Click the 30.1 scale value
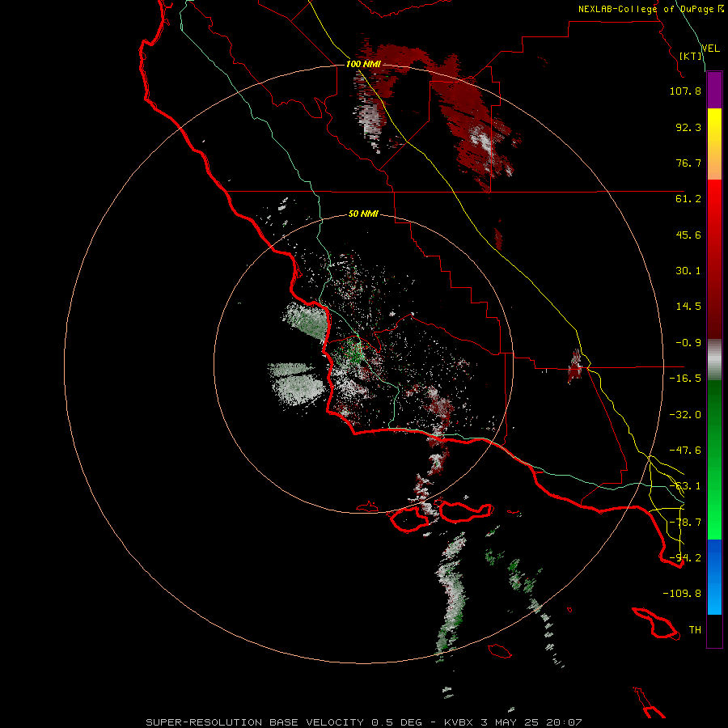The width and height of the screenshot is (728, 728). (688, 271)
